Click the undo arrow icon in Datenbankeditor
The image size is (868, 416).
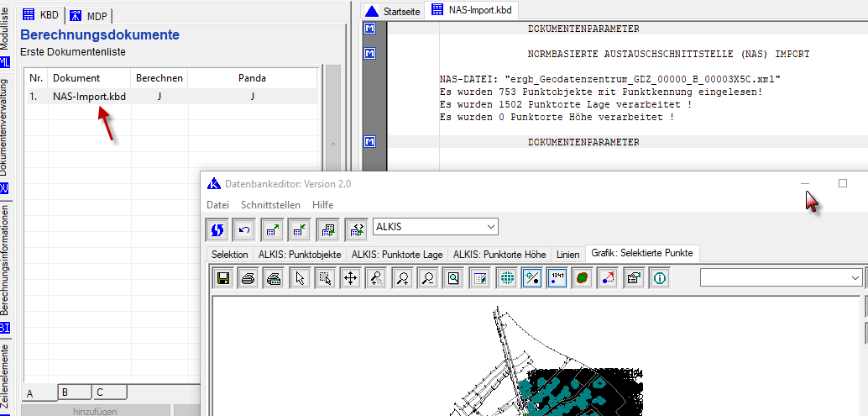click(x=243, y=230)
